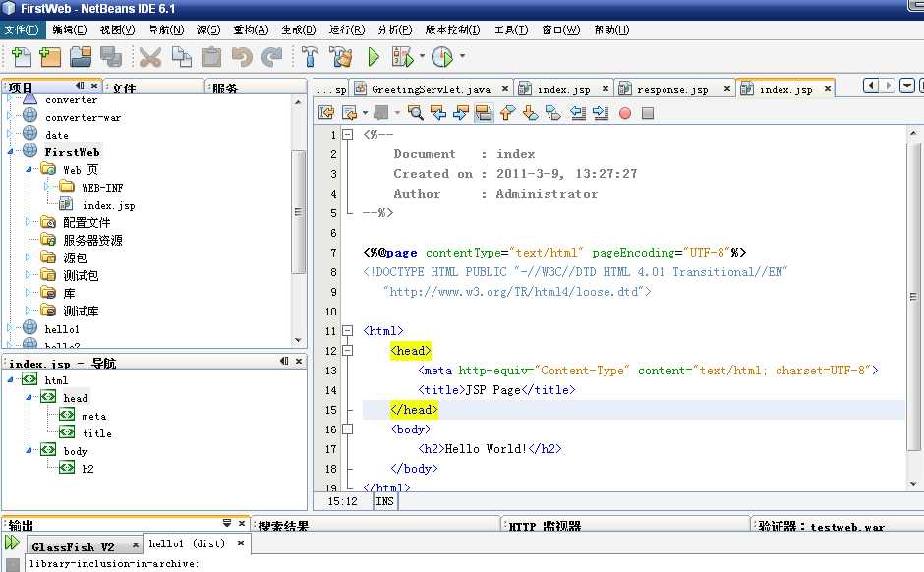This screenshot has width=924, height=572.
Task: Run main project with green play icon
Action: pos(373,57)
